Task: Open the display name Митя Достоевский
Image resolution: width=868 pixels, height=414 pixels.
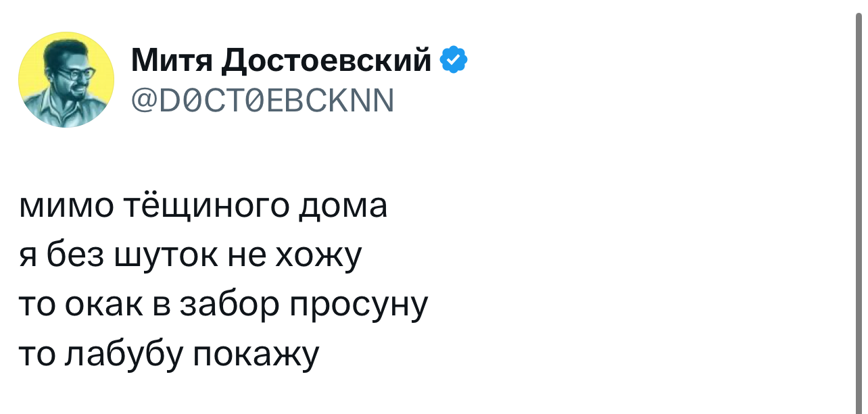Action: click(x=281, y=61)
